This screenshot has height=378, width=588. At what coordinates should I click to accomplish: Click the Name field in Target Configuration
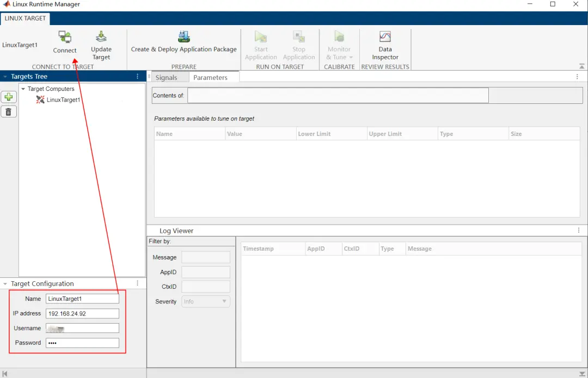[83, 299]
